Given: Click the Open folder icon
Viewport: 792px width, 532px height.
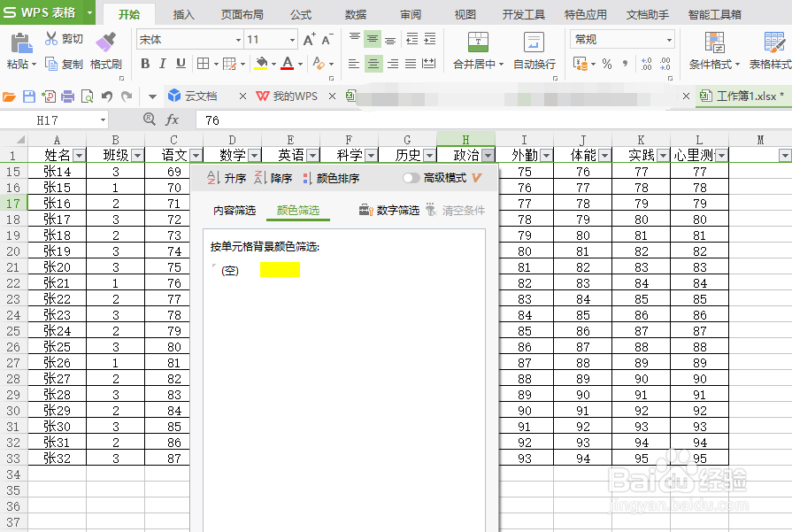Looking at the screenshot, I should (x=9, y=96).
